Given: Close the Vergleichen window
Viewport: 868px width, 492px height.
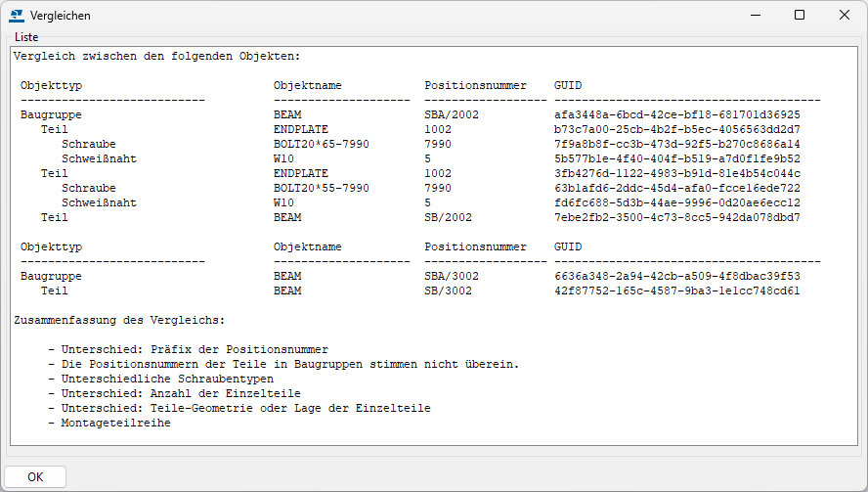Looking at the screenshot, I should [845, 15].
